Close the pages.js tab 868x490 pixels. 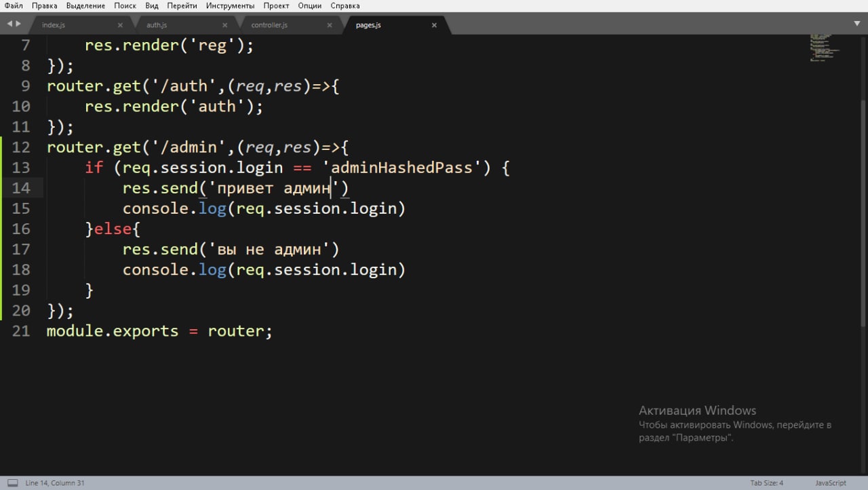coord(434,25)
